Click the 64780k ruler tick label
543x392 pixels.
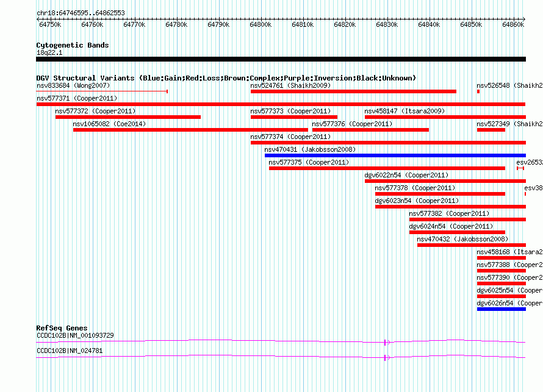click(176, 25)
